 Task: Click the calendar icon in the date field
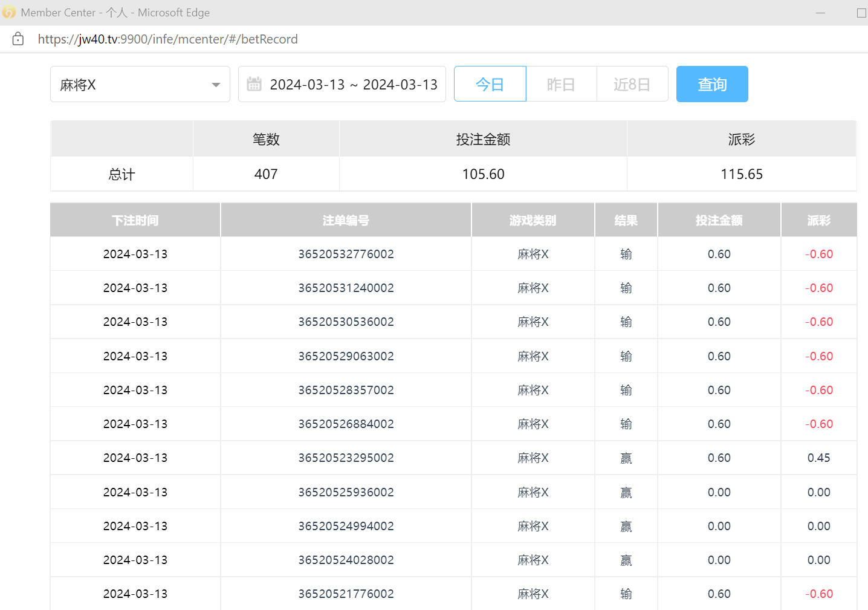(254, 84)
